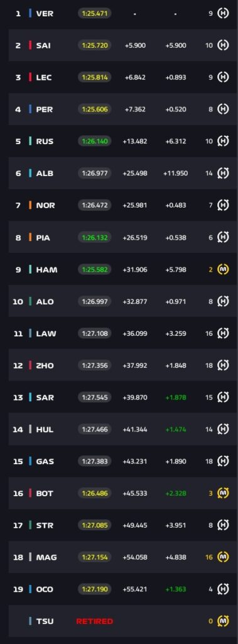Viewport: 238px width, 644px height.
Task: Select SAI's lap time 1:25.720
Action: [x=94, y=45]
